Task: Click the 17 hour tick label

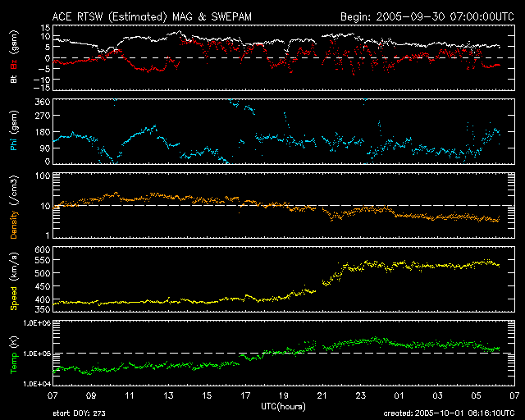Action: click(x=245, y=396)
